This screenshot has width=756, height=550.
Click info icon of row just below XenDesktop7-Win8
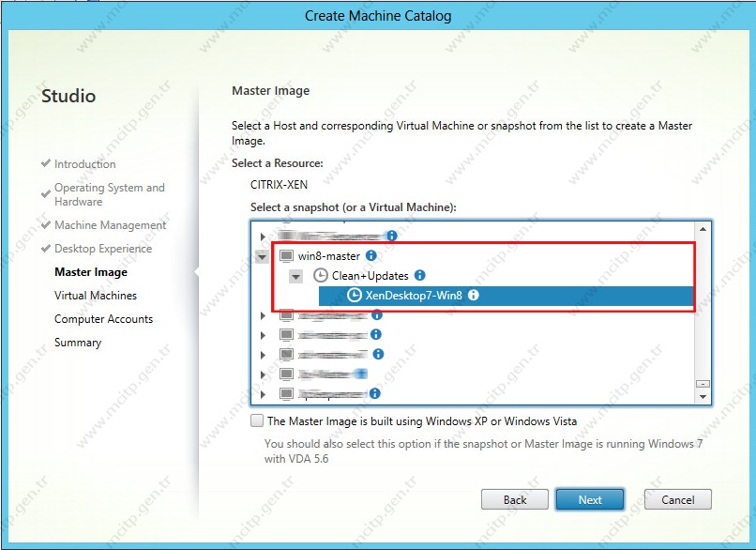[377, 315]
